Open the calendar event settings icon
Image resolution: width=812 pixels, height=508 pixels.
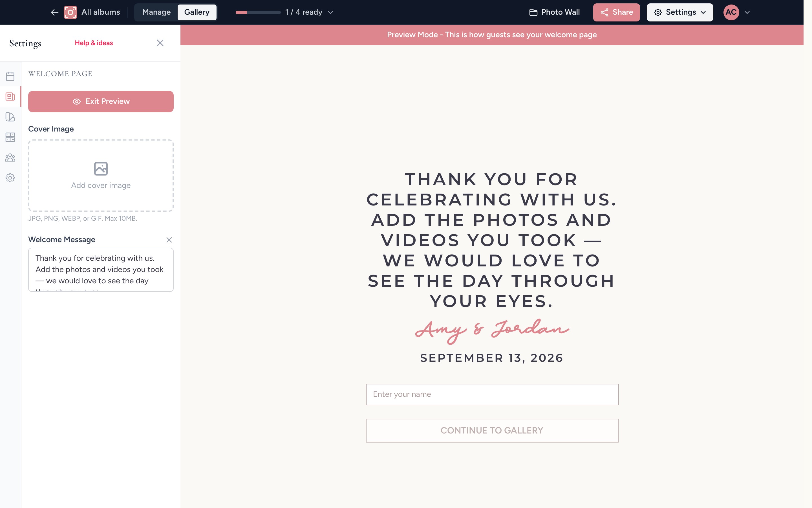pyautogui.click(x=10, y=76)
